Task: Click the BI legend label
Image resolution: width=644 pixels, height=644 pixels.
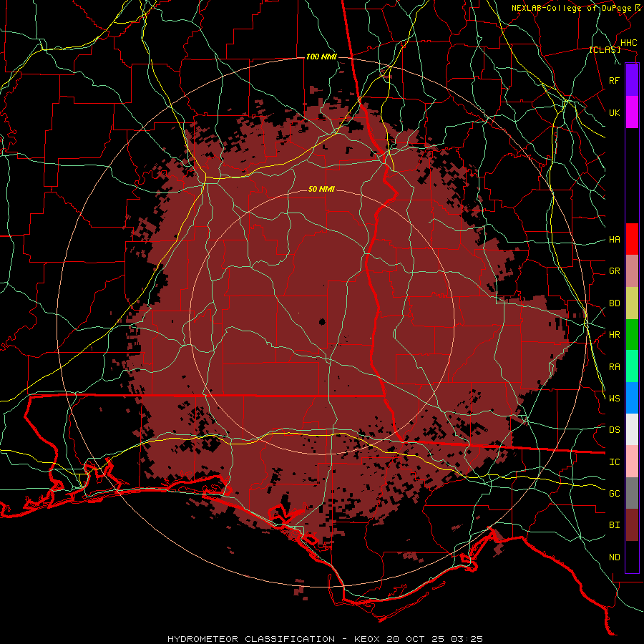Action: (x=615, y=525)
